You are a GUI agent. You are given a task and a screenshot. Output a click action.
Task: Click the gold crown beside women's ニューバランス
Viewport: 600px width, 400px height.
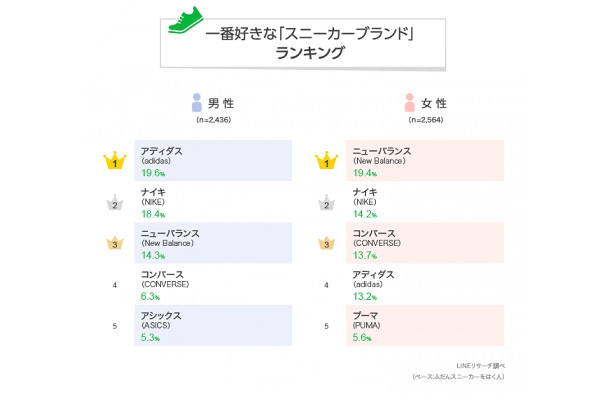(326, 161)
